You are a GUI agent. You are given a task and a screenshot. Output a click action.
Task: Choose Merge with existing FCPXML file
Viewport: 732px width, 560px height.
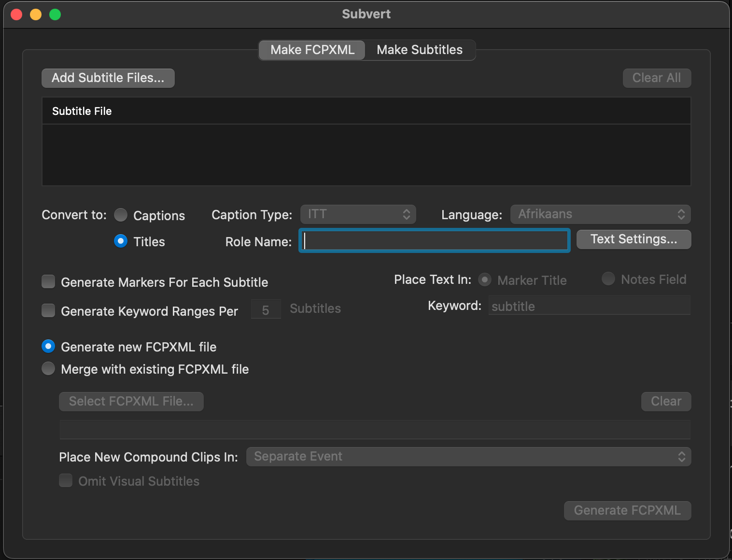[48, 369]
